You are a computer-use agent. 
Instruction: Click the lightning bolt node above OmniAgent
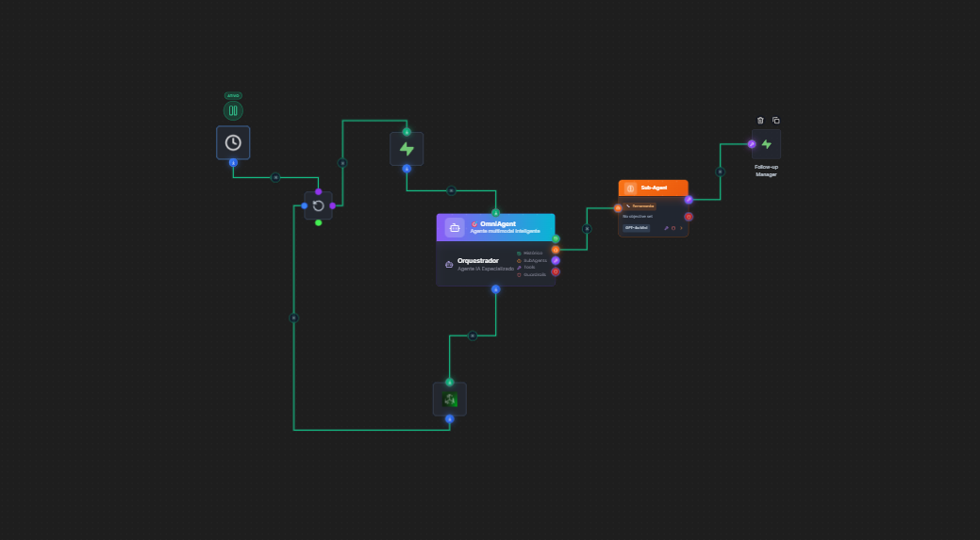407,149
